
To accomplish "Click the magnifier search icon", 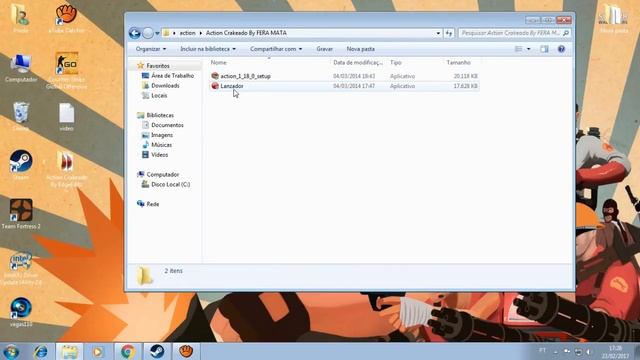I will [x=566, y=33].
